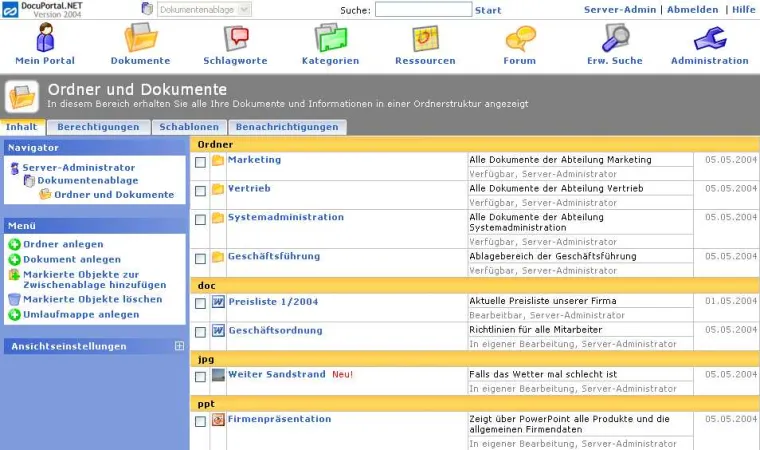The width and height of the screenshot is (760, 450).
Task: Open the Ressourcen icon
Action: click(425, 39)
